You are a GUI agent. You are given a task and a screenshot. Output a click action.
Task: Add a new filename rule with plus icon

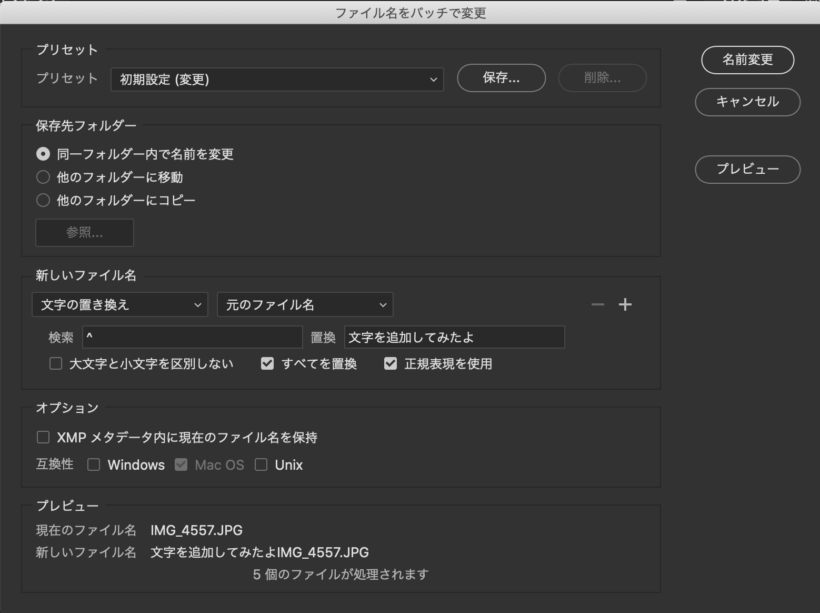(x=625, y=305)
